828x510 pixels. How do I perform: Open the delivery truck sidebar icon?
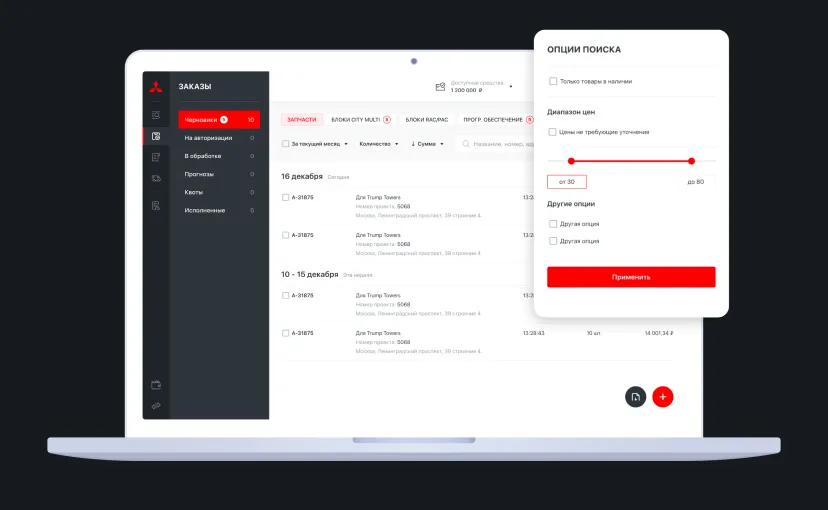click(156, 178)
